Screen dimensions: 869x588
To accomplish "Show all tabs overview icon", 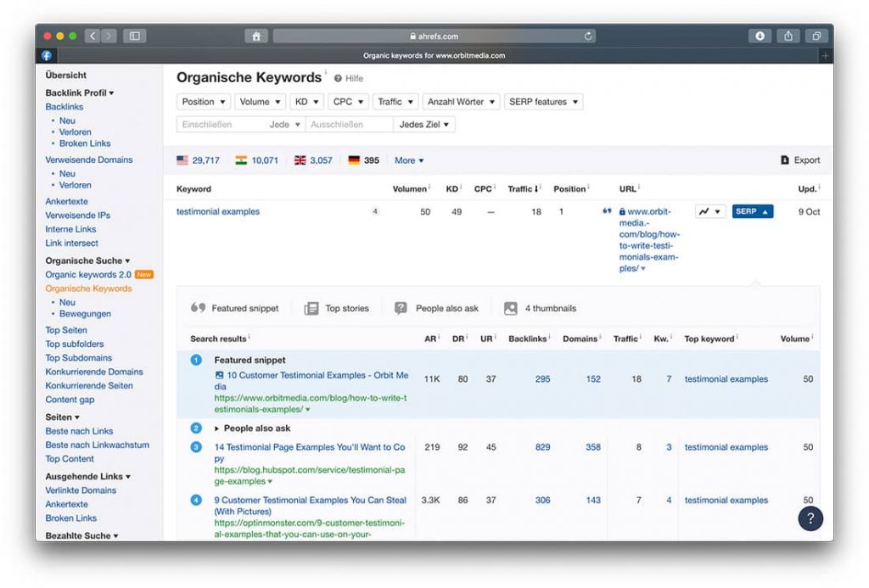I will (x=816, y=36).
